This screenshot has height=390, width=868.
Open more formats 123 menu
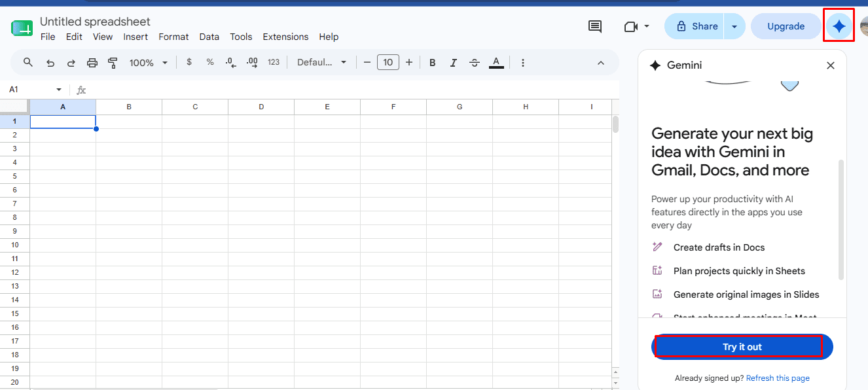[x=274, y=62]
